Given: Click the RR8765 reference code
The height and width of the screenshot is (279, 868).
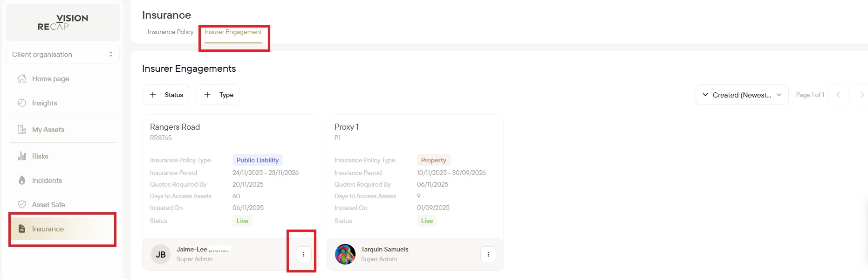Looking at the screenshot, I should click(x=161, y=138).
